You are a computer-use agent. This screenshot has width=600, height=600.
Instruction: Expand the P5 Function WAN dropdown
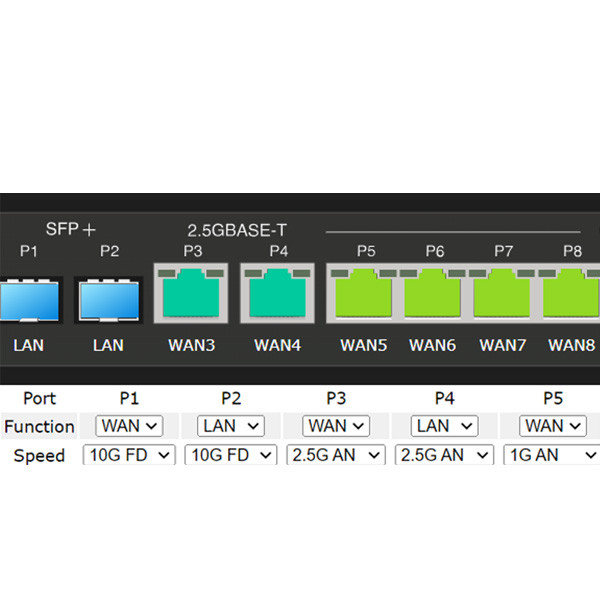click(x=553, y=426)
